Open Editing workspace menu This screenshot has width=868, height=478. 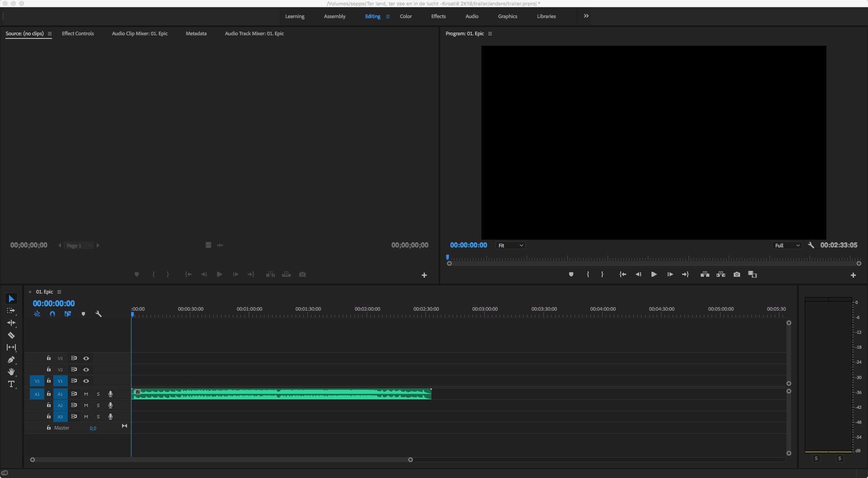point(387,16)
